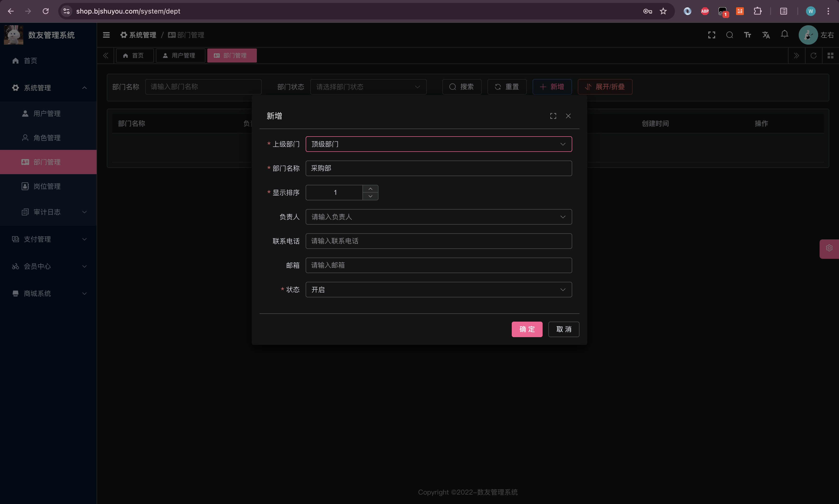The image size is (839, 504).
Task: Click the 确定 confirm button
Action: point(527,329)
